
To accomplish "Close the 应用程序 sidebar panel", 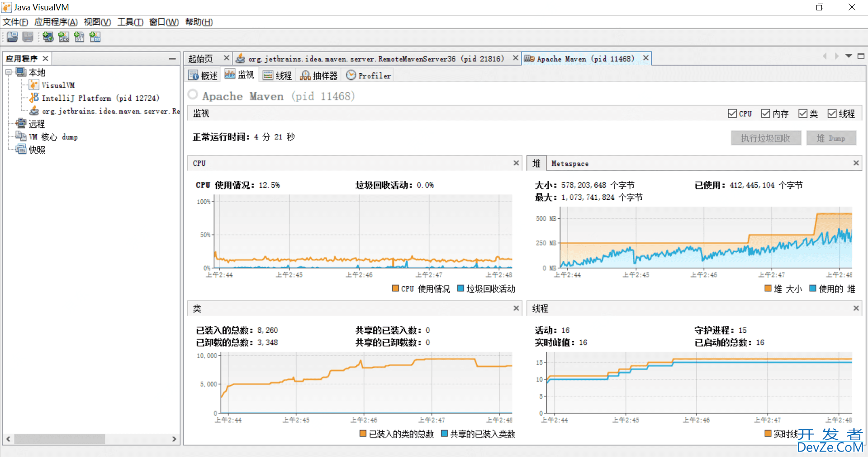I will (45, 58).
